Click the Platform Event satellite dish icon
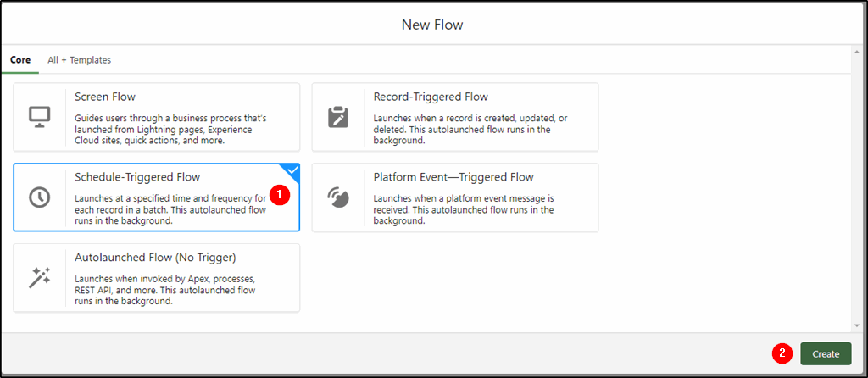 [338, 197]
